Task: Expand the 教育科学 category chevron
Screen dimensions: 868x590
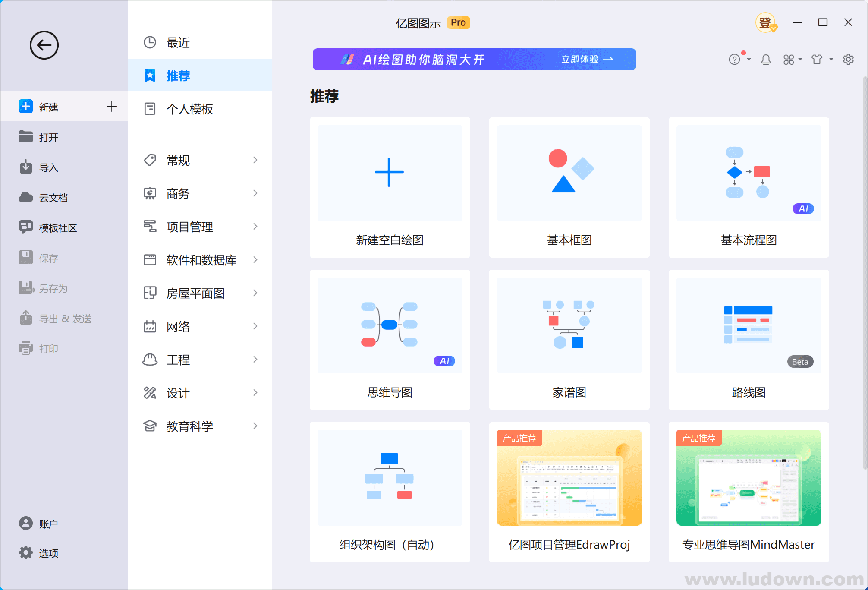Action: 255,426
